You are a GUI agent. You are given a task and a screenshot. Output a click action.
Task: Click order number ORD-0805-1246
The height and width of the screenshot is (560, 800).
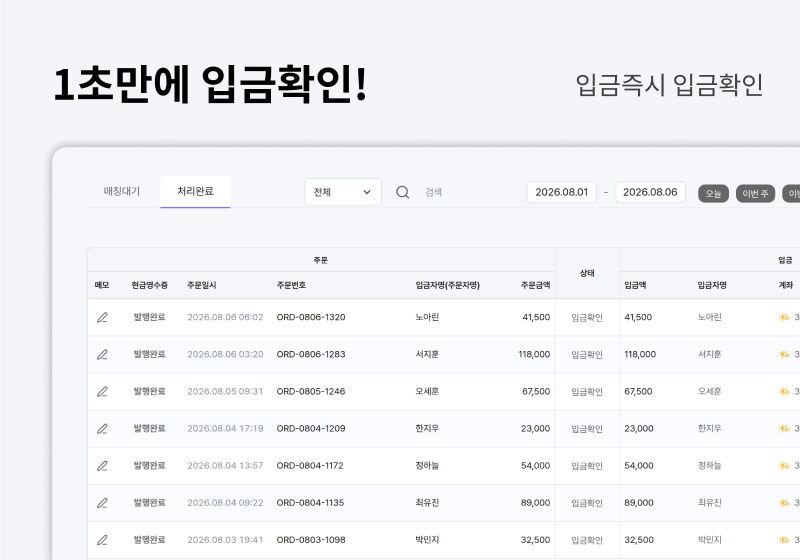[x=311, y=392]
